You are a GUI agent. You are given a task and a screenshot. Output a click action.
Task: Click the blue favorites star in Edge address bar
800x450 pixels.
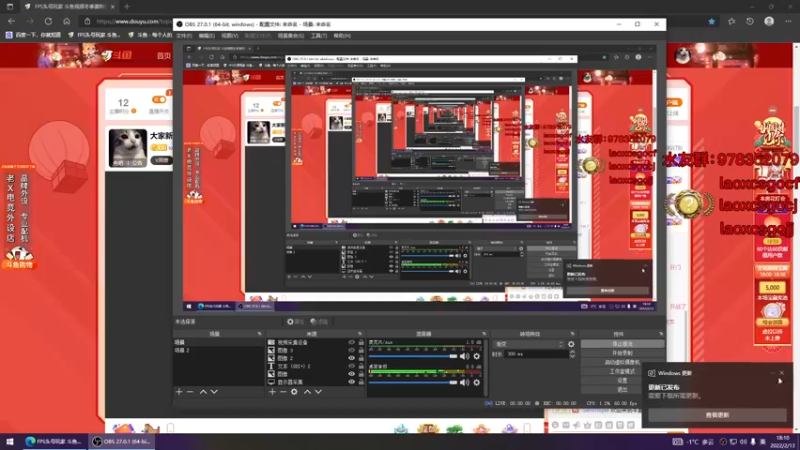coord(712,21)
